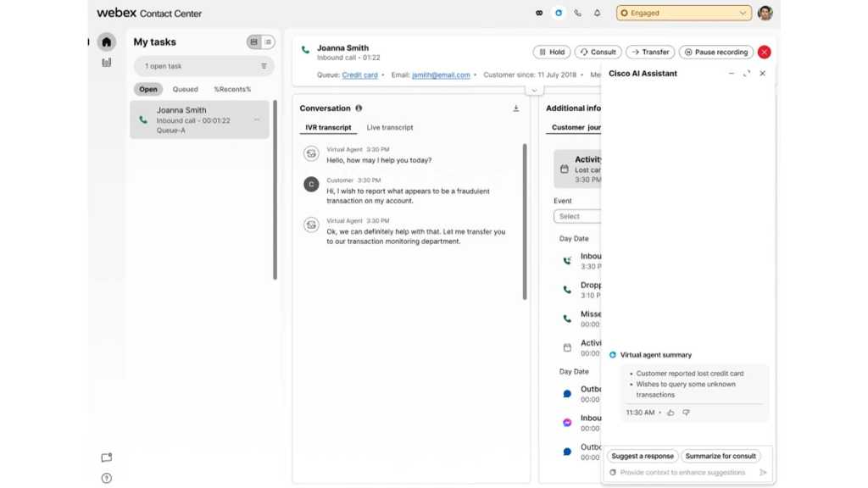Open the jsmith@email.com email link
Screen dimensions: 868x488
coord(441,75)
